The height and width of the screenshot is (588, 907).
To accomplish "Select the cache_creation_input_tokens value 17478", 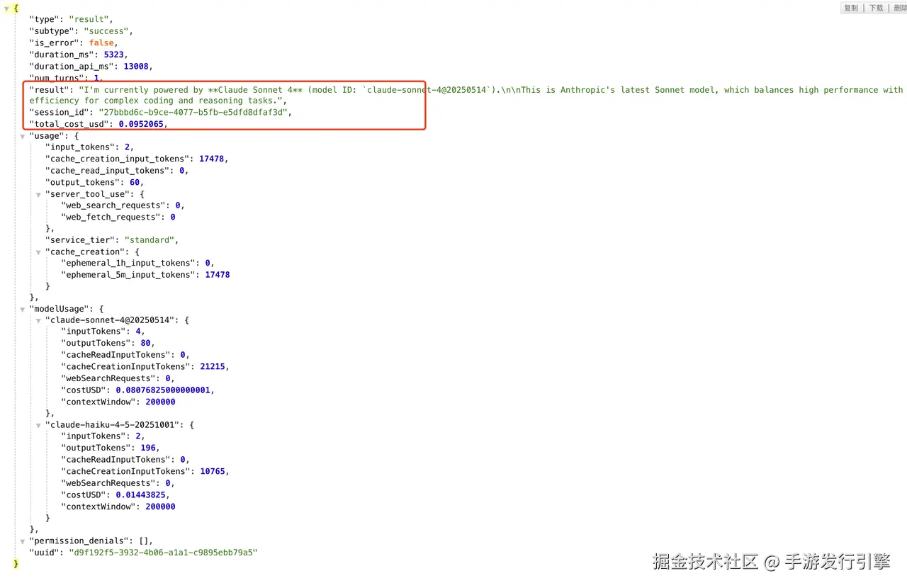I will (211, 159).
